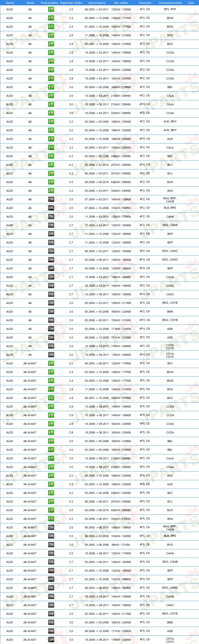Select production years '09.2005 -> 06.2006'

pyautogui.click(x=97, y=545)
